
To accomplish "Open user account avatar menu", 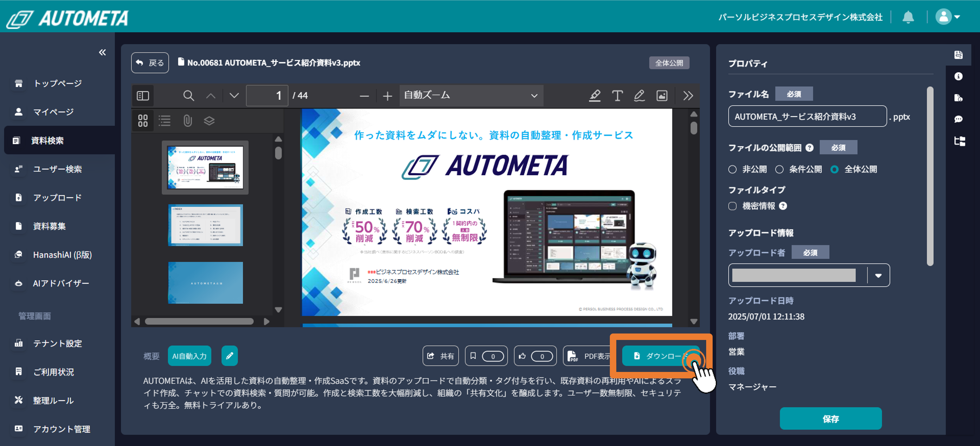I will (x=948, y=17).
